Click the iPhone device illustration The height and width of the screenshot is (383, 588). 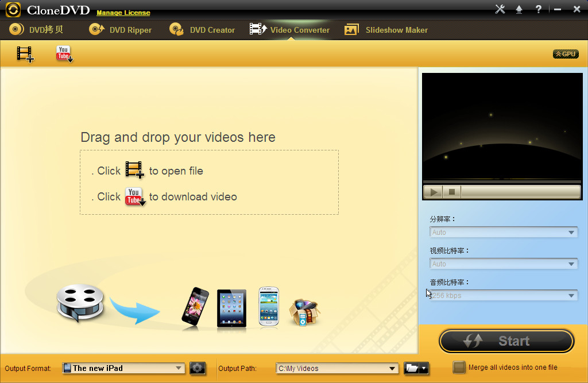pyautogui.click(x=195, y=307)
